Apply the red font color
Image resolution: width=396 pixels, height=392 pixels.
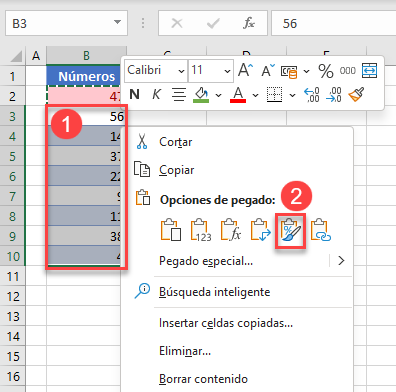point(238,95)
